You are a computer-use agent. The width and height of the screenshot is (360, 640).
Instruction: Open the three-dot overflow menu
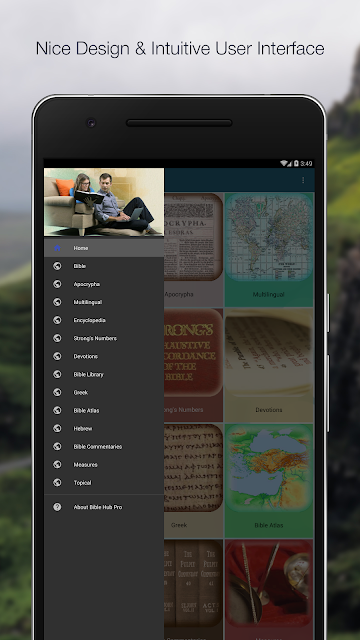(303, 180)
